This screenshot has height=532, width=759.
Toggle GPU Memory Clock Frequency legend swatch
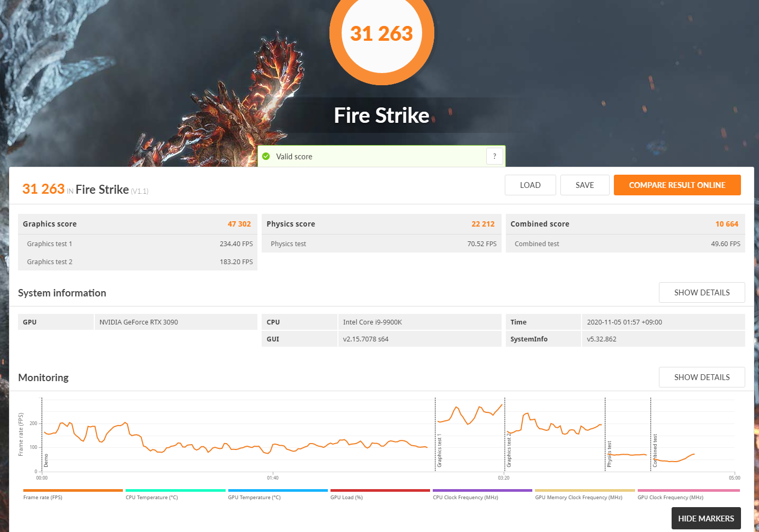tap(585, 490)
